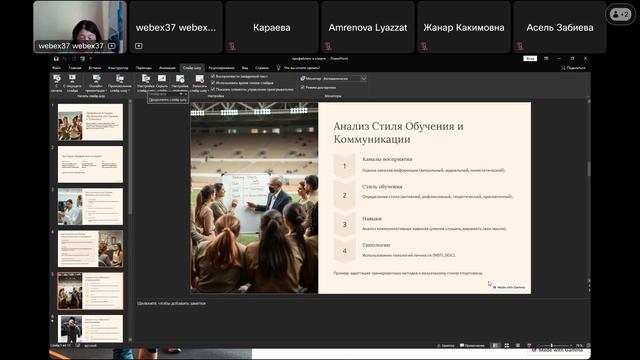This screenshot has width=640, height=360.
Task: Toggle Presenter View checkbox
Action: (302, 87)
